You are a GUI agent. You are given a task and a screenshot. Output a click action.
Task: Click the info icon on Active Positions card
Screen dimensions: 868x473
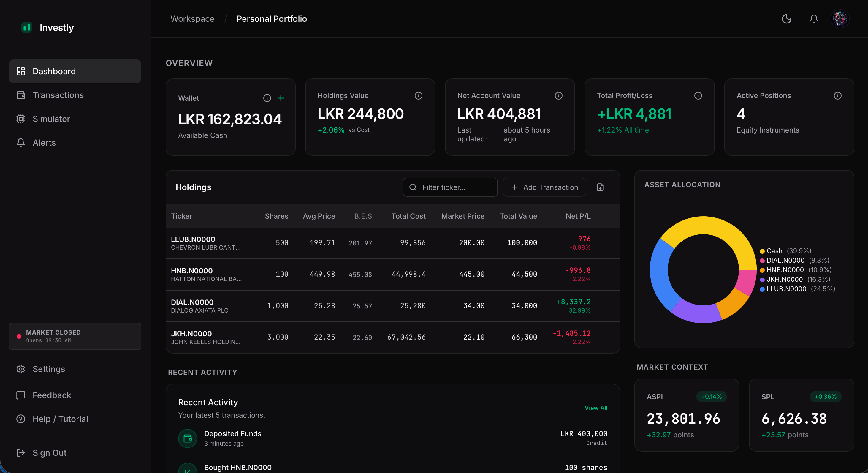click(838, 96)
